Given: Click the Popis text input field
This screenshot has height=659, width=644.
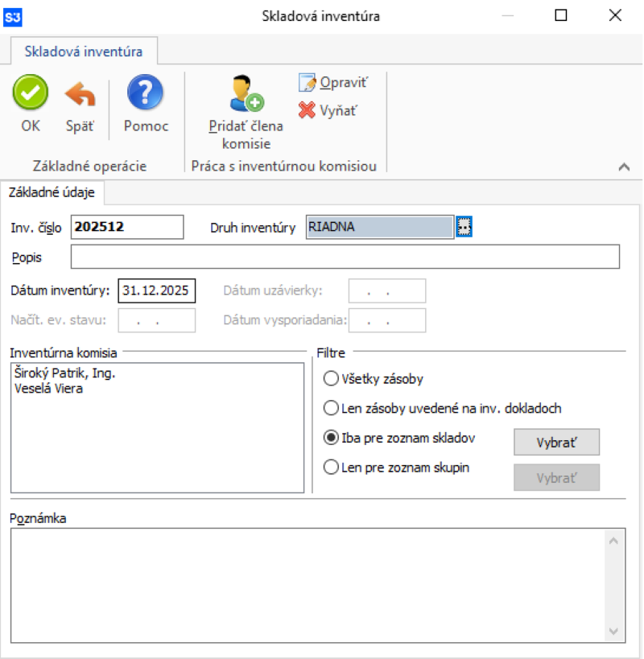Looking at the screenshot, I should [345, 257].
